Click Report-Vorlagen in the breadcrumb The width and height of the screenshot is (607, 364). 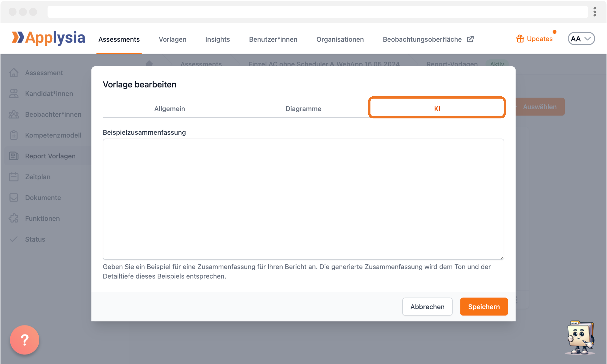tap(452, 64)
